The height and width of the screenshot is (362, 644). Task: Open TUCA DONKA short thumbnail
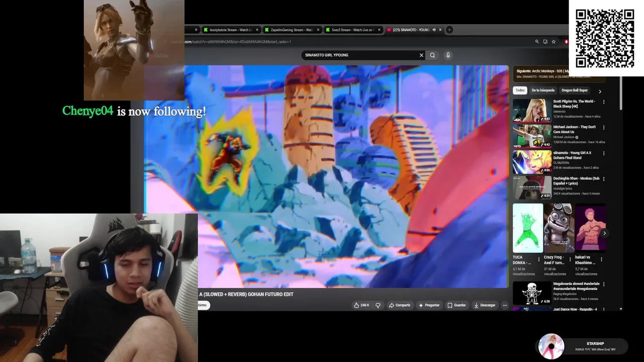coord(528,228)
